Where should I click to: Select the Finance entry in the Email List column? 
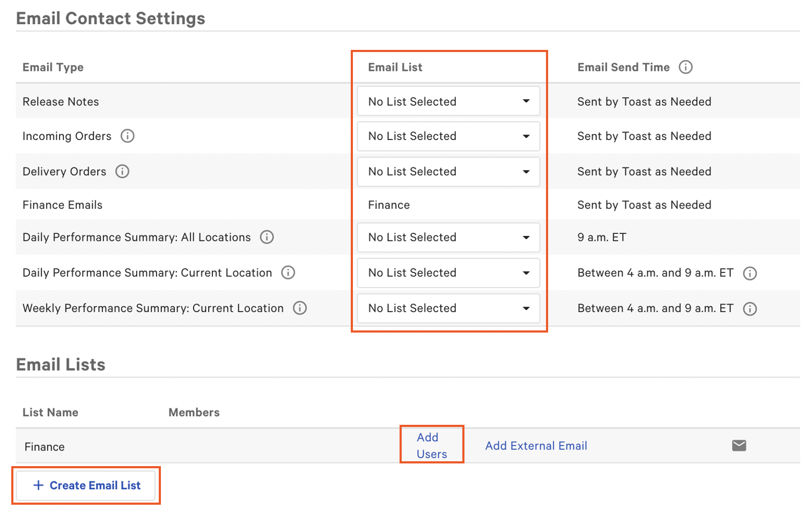point(389,204)
